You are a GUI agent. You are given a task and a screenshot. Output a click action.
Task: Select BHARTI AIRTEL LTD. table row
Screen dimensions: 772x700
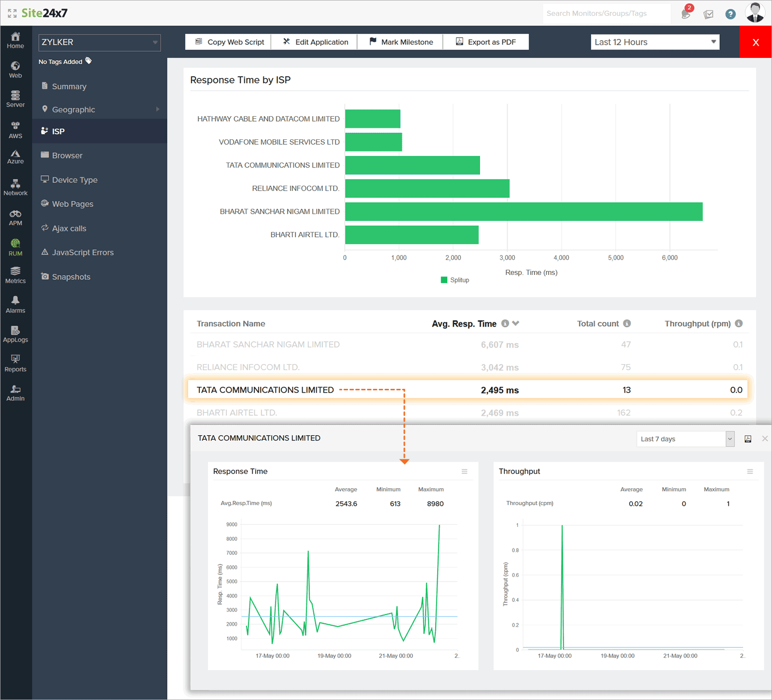coord(469,412)
